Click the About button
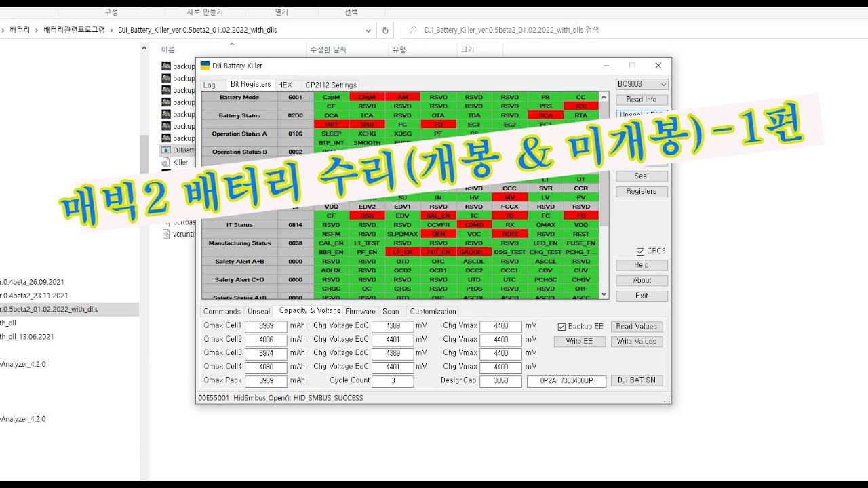868x488 pixels. tap(642, 281)
